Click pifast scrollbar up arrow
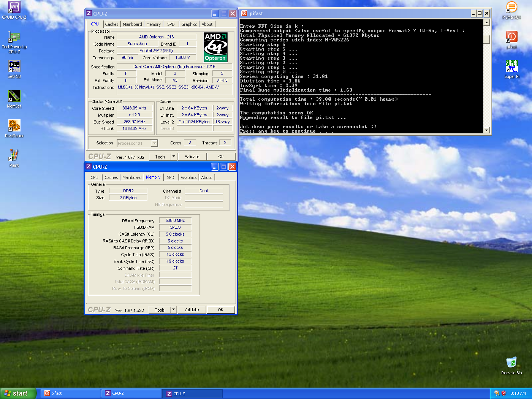The height and width of the screenshot is (399, 532). 486,22
